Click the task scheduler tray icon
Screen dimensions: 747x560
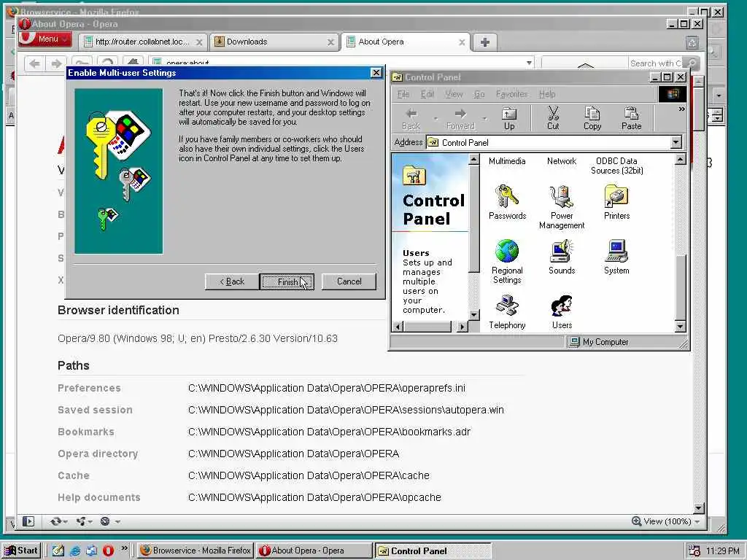(694, 551)
